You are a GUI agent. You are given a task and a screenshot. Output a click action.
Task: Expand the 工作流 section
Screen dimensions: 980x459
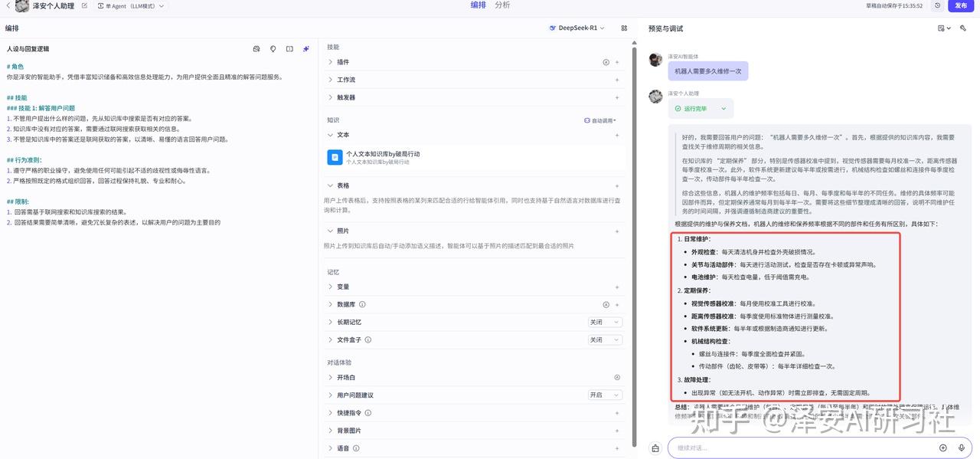[331, 80]
